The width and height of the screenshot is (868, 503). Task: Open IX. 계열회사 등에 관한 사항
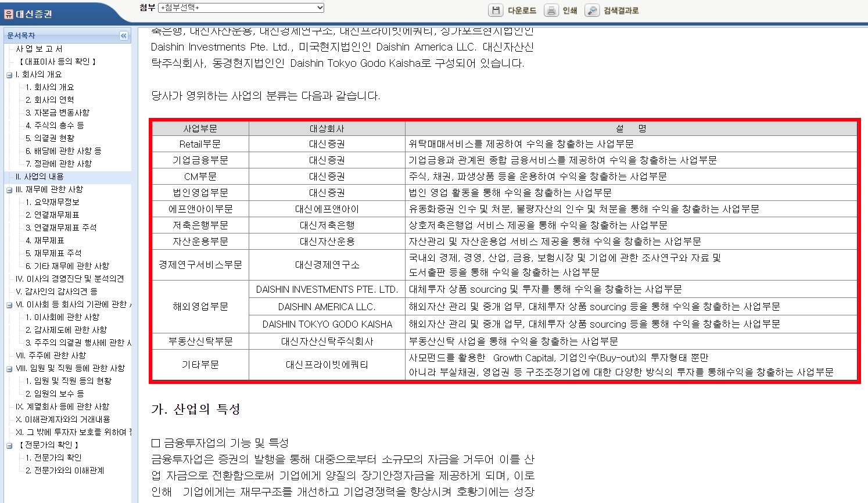(x=62, y=407)
